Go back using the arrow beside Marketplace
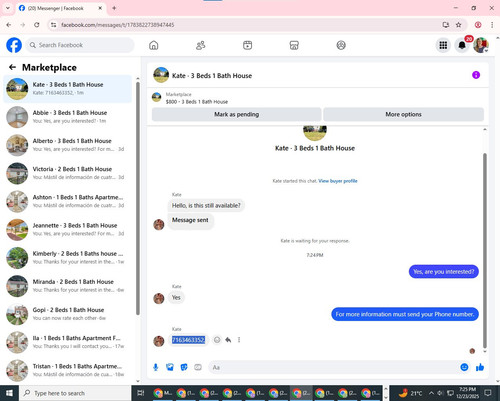Screen dimensions: 500x401 (12, 67)
